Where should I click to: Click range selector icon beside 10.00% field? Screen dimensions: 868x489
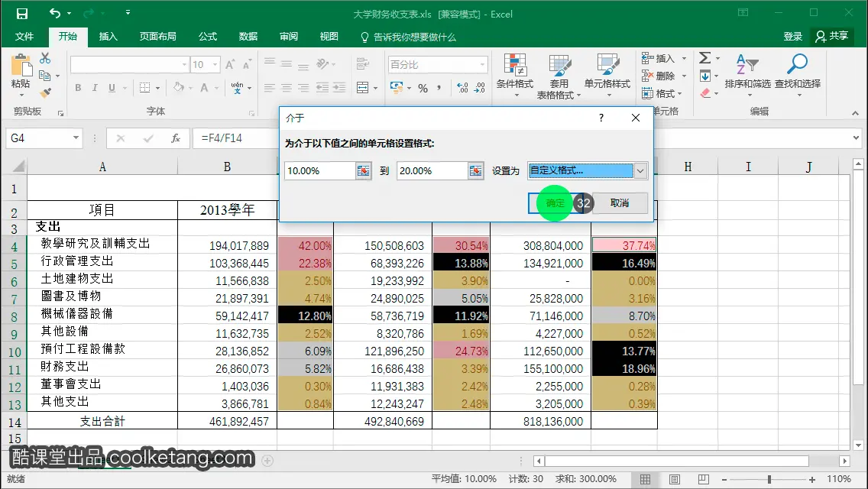[x=363, y=171]
